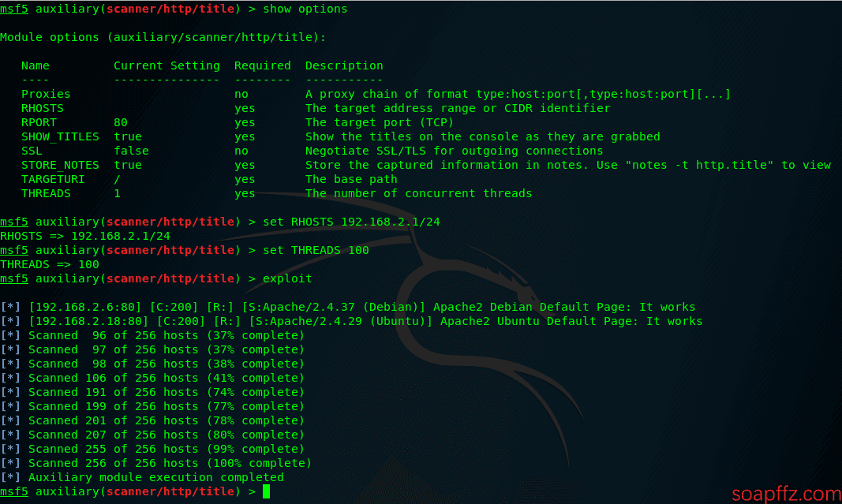
Task: Select the 192.168.2.18:80 result address
Action: (88, 321)
